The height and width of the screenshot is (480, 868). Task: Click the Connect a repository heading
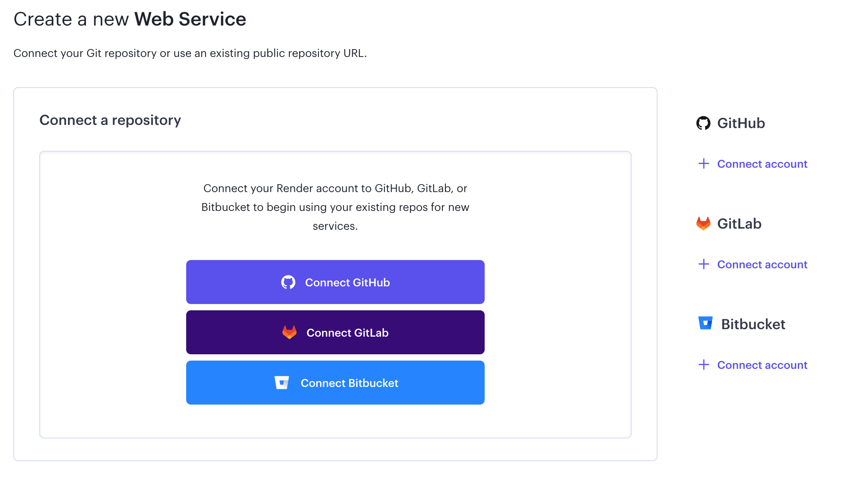(x=110, y=120)
